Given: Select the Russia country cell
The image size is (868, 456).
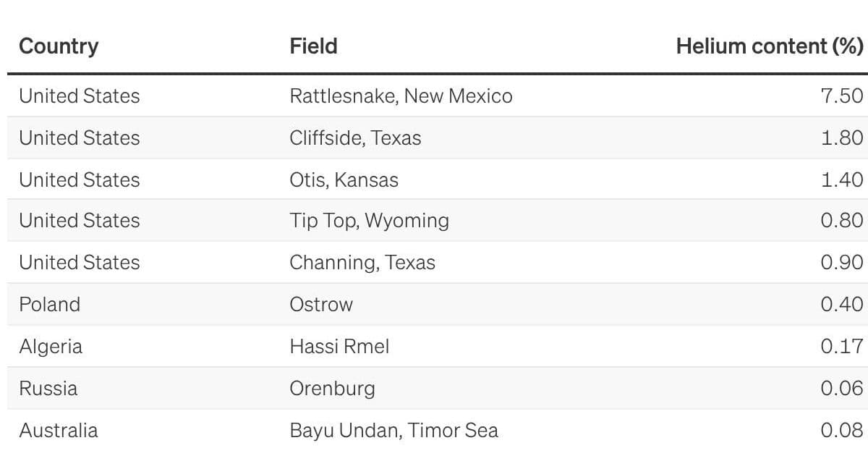Looking at the screenshot, I should tap(48, 389).
